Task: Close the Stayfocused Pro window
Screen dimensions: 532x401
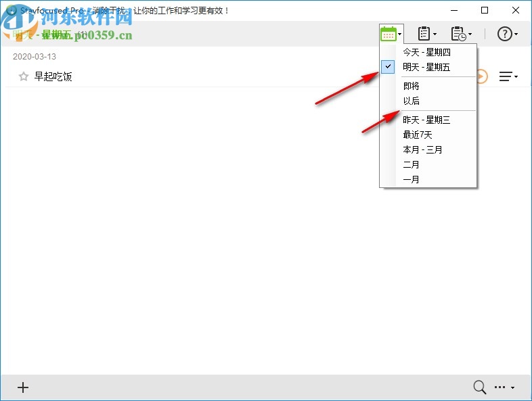Action: pos(516,11)
